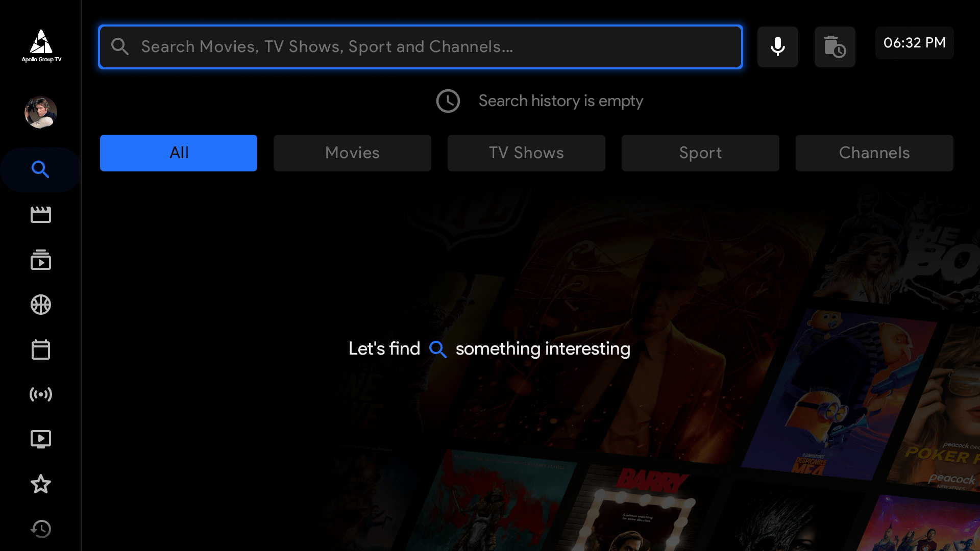The width and height of the screenshot is (980, 551).
Task: Select the All filter tab
Action: click(x=179, y=153)
